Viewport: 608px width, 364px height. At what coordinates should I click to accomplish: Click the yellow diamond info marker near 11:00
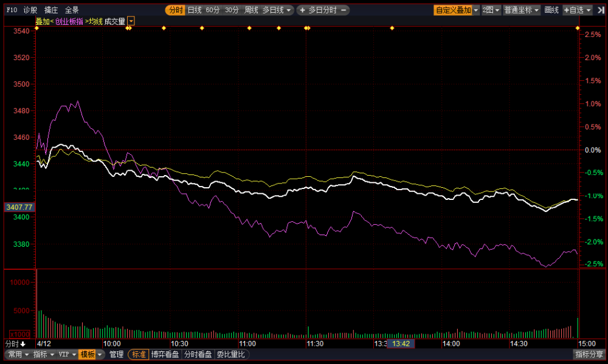click(249, 28)
